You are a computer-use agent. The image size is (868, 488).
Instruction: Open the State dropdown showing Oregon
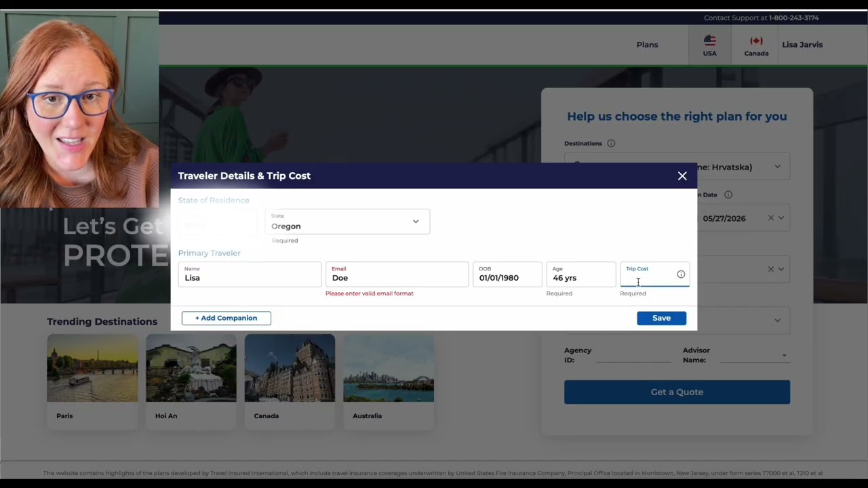click(x=347, y=222)
